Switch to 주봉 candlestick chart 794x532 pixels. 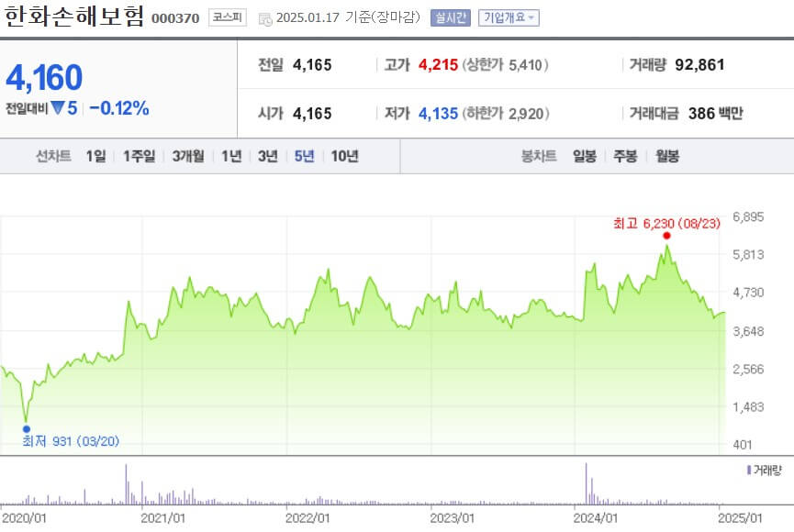625,156
